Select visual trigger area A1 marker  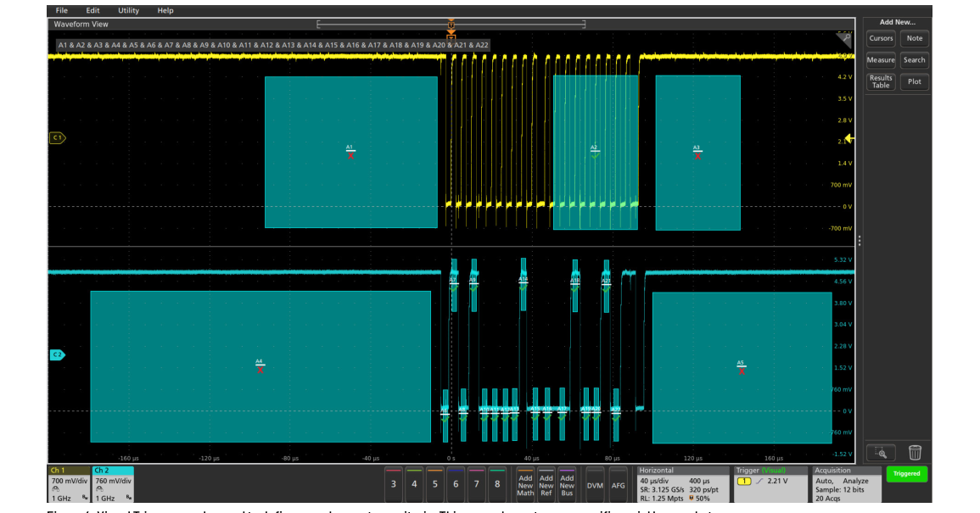tap(350, 151)
